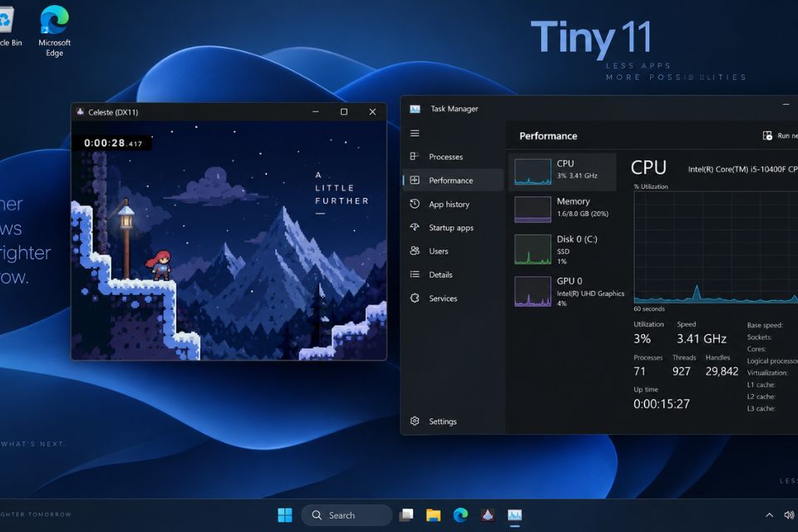This screenshot has width=798, height=532.
Task: Click the volume speaker icon in tray
Action: click(790, 515)
